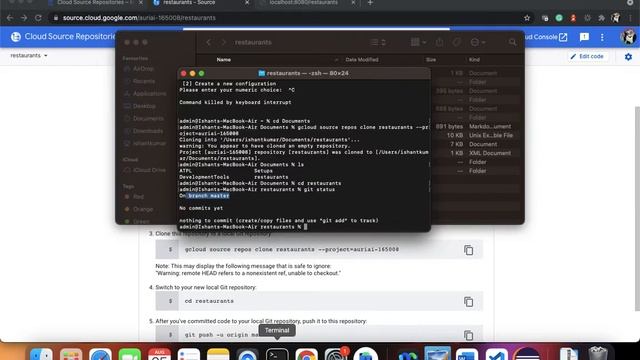Sort Finder list by Kind column

pyautogui.click(x=474, y=60)
